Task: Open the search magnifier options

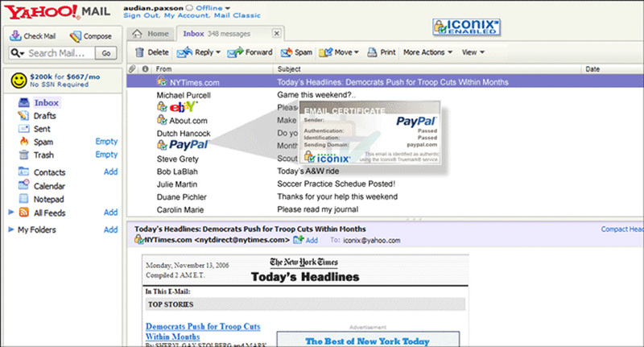Action: coord(18,53)
